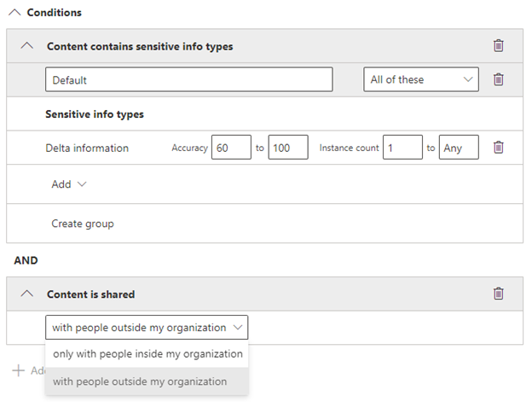Click the Default group name field

click(188, 79)
